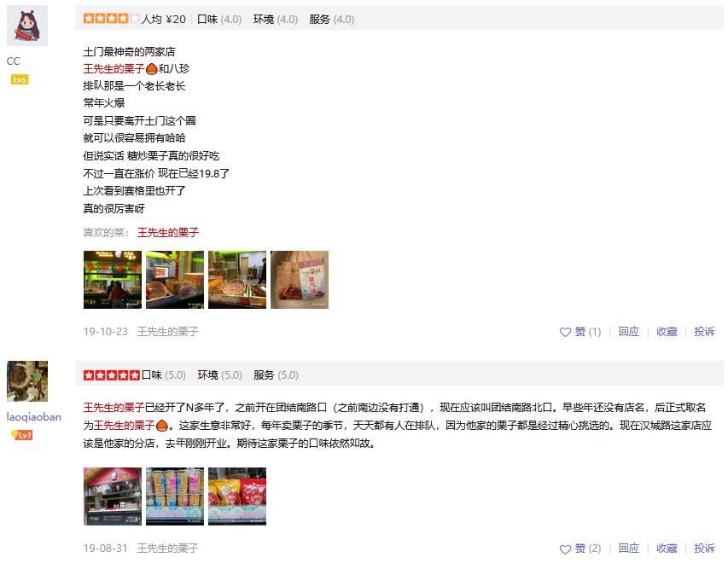Viewport: 728px width, 569px height.
Task: Click the Lv7 badge under laoqiaoban
Action: tap(22, 435)
